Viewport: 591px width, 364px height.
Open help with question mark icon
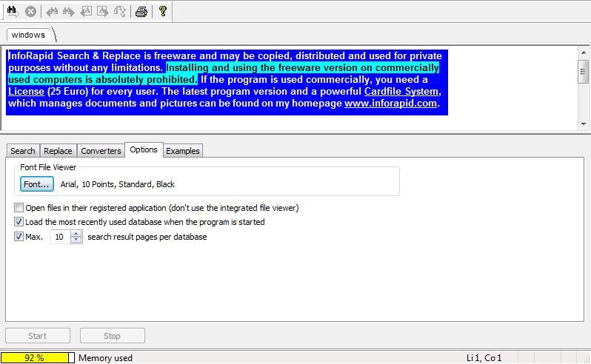point(163,11)
